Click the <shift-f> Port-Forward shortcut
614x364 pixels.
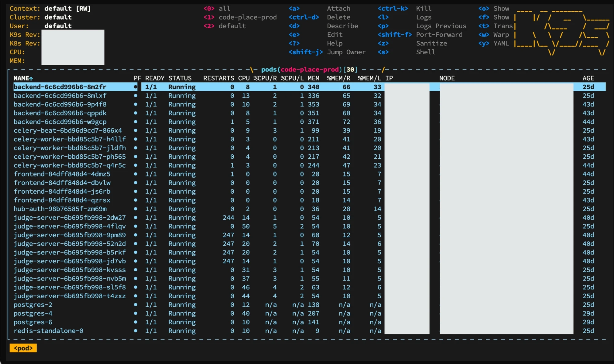(420, 35)
